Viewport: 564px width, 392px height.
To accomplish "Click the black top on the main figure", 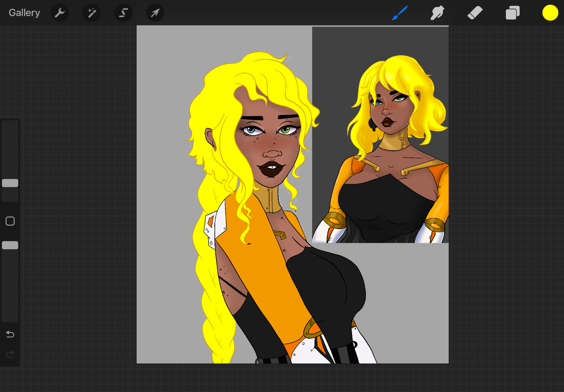I will click(x=330, y=287).
